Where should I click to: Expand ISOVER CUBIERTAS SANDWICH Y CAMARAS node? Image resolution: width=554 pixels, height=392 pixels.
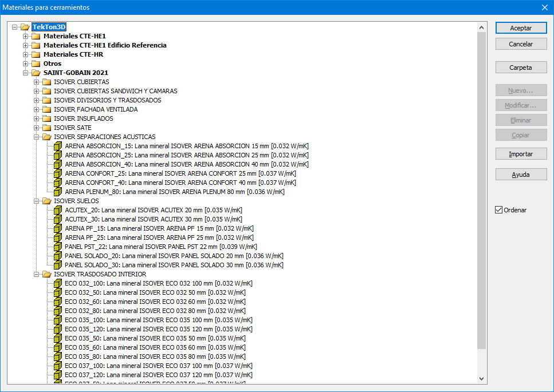(x=37, y=92)
